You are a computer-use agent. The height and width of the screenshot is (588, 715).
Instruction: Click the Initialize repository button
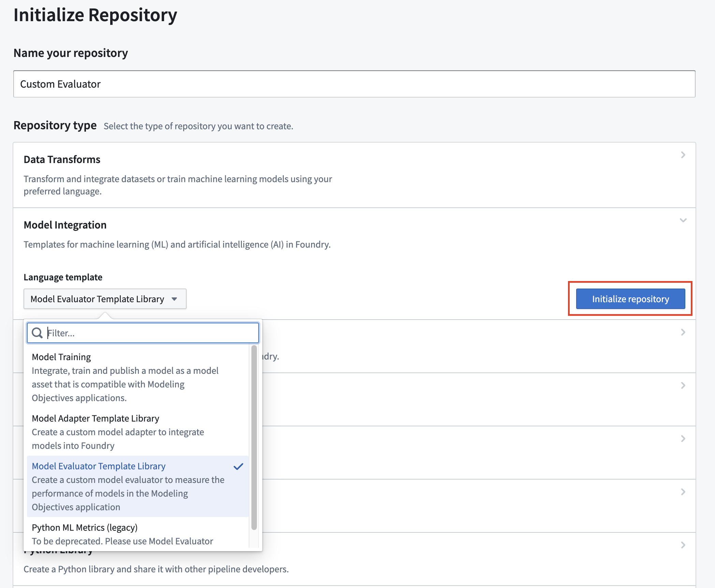click(630, 299)
